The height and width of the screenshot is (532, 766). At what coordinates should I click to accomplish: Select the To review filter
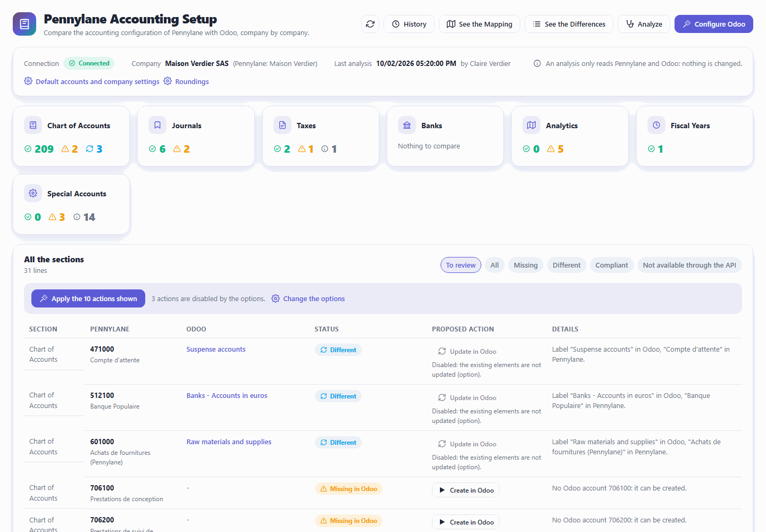click(461, 265)
